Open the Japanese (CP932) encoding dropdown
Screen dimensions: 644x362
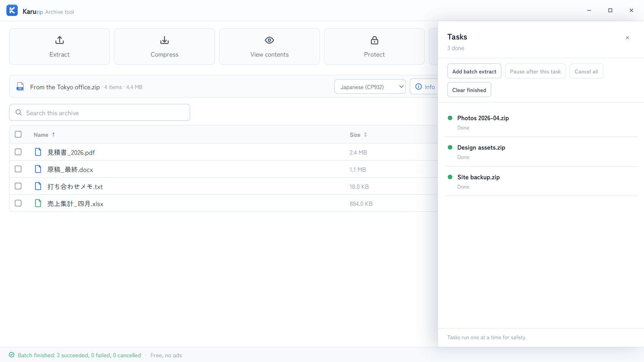tap(370, 86)
